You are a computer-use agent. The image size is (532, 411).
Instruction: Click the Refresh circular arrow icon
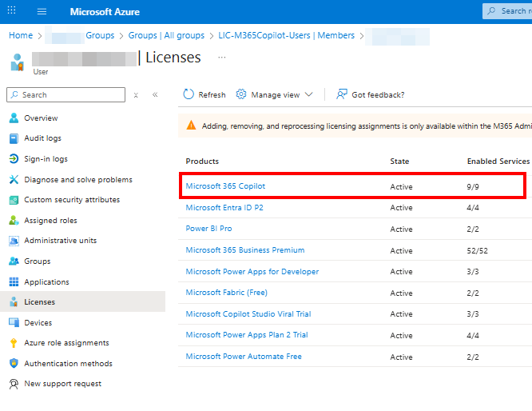[189, 94]
